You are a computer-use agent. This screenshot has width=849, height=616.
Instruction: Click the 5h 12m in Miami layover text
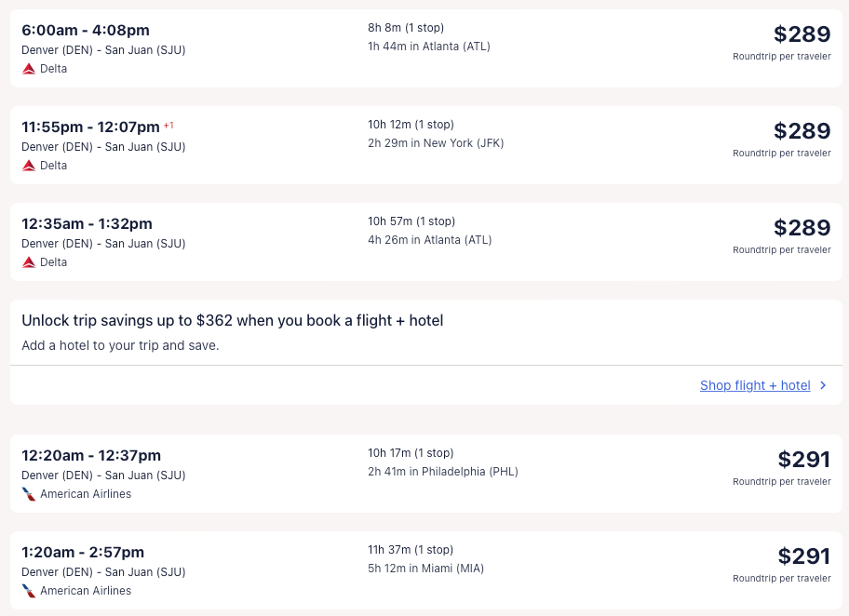point(425,569)
